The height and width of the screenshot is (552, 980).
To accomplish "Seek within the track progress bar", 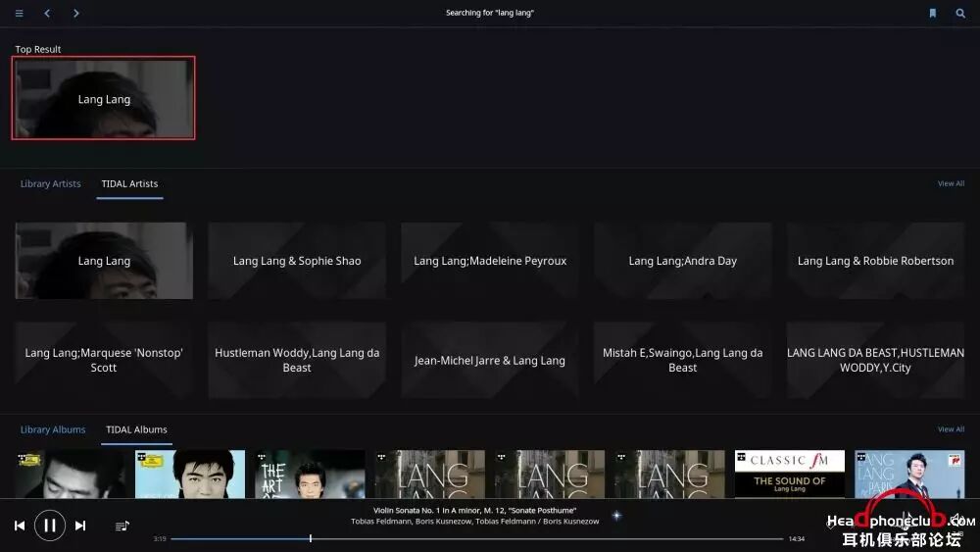I will (x=477, y=538).
